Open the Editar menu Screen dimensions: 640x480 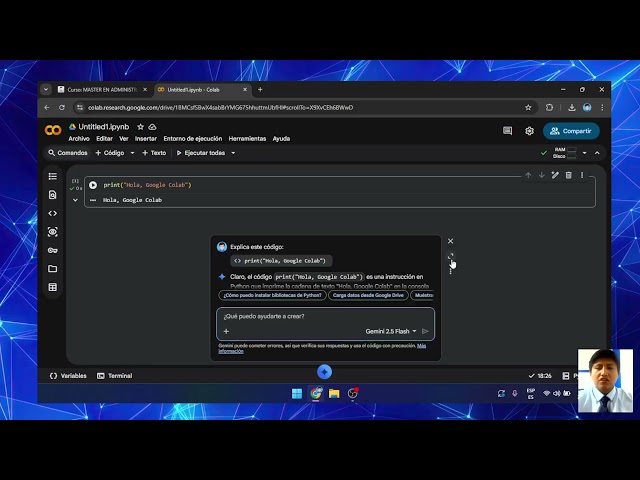point(104,139)
